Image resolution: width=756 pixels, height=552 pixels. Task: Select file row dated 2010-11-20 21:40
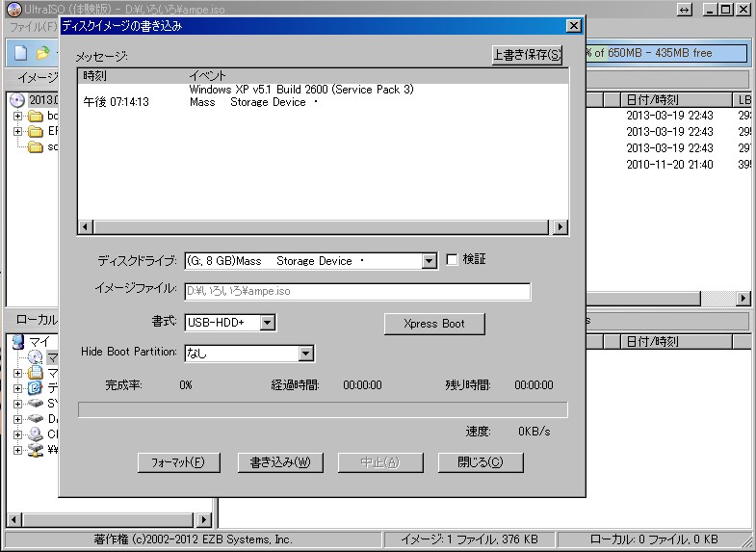point(669,165)
